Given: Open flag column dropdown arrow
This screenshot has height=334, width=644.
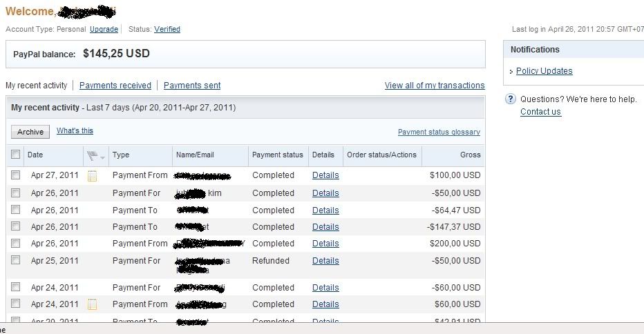Looking at the screenshot, I should click(103, 157).
